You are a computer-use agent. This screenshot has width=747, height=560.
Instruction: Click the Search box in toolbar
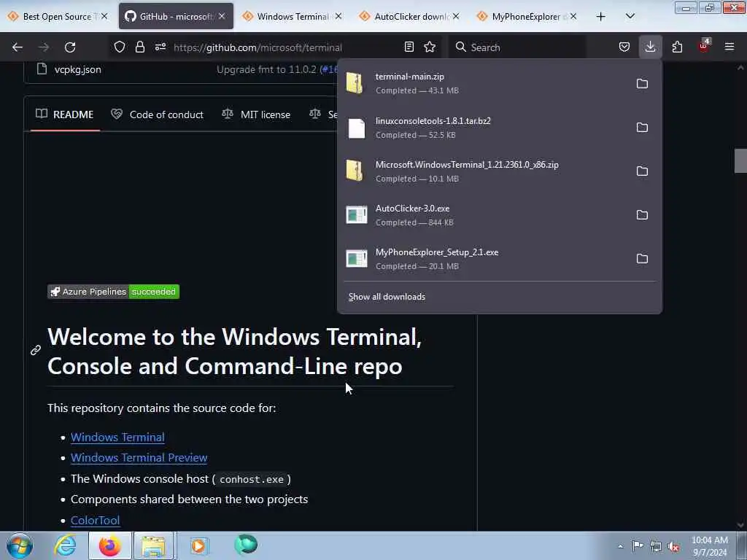click(x=517, y=47)
